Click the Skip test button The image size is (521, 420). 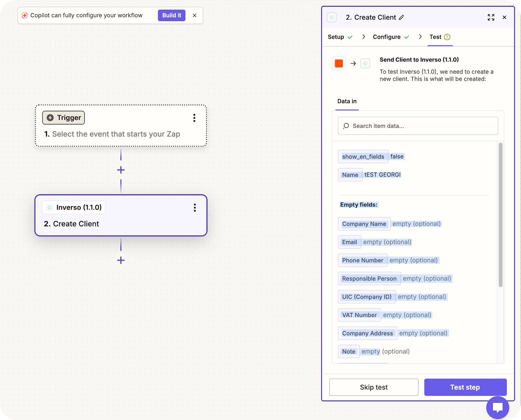pos(374,387)
